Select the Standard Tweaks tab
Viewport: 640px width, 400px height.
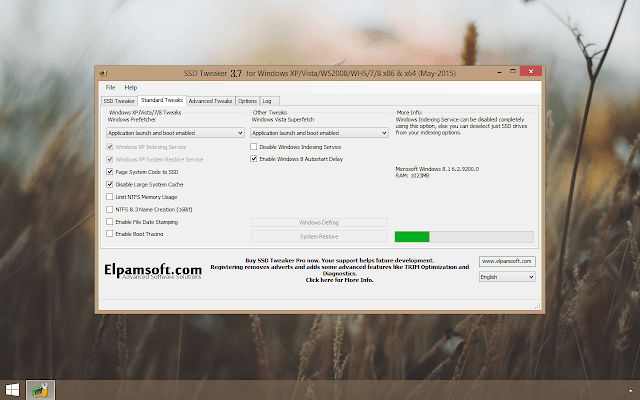tap(162, 100)
